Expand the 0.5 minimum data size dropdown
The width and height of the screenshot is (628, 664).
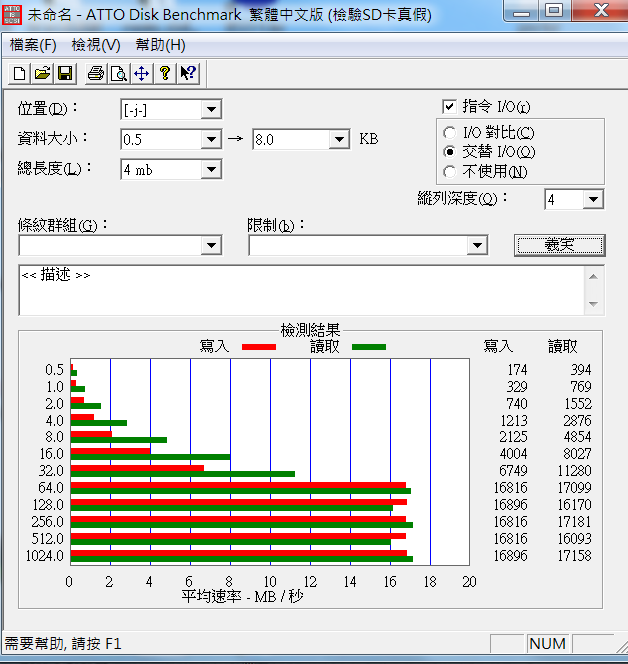[x=211, y=139]
